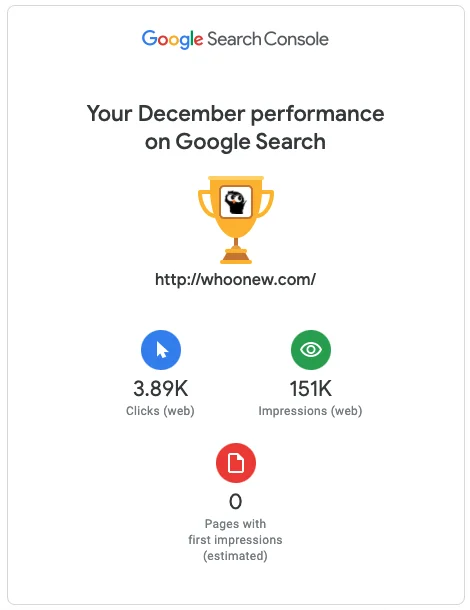This screenshot has width=470, height=610.
Task: Select the Impressions (web) label
Action: pos(310,411)
